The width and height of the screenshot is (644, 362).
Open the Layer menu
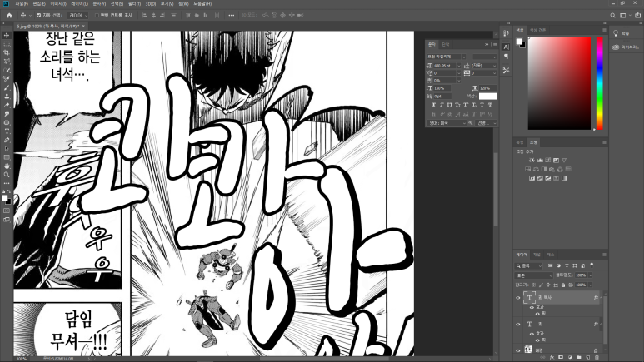(79, 3)
